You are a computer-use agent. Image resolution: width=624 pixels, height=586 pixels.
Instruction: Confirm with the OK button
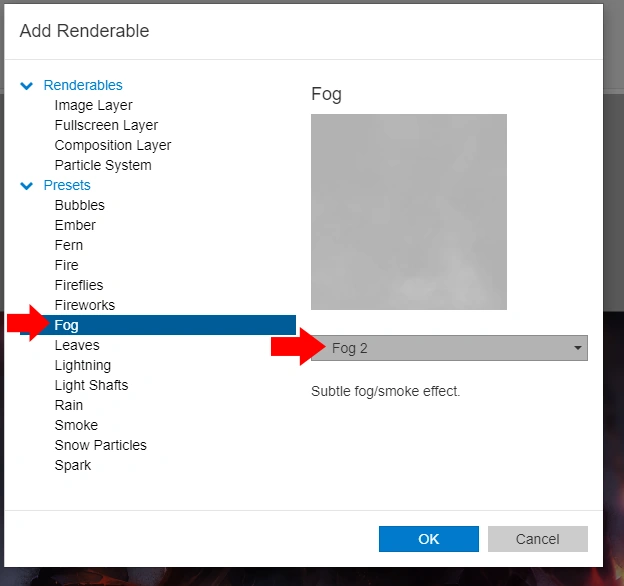429,539
